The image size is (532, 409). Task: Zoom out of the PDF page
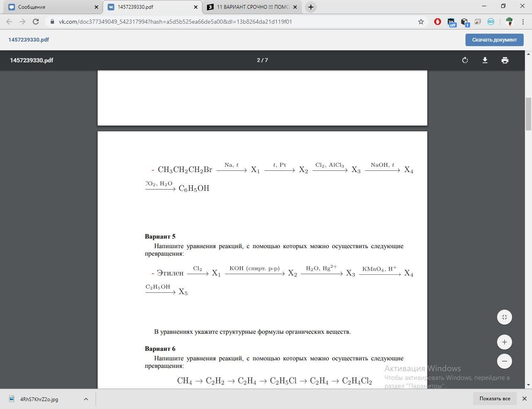505,361
